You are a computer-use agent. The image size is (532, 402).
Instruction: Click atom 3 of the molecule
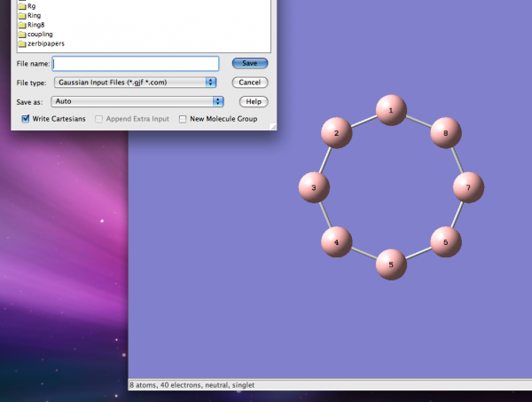tap(315, 187)
